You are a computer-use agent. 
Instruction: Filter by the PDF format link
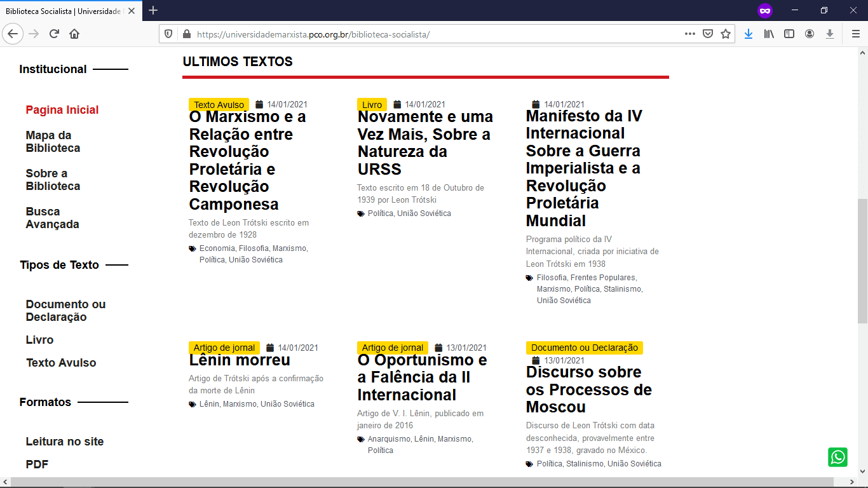(x=37, y=464)
